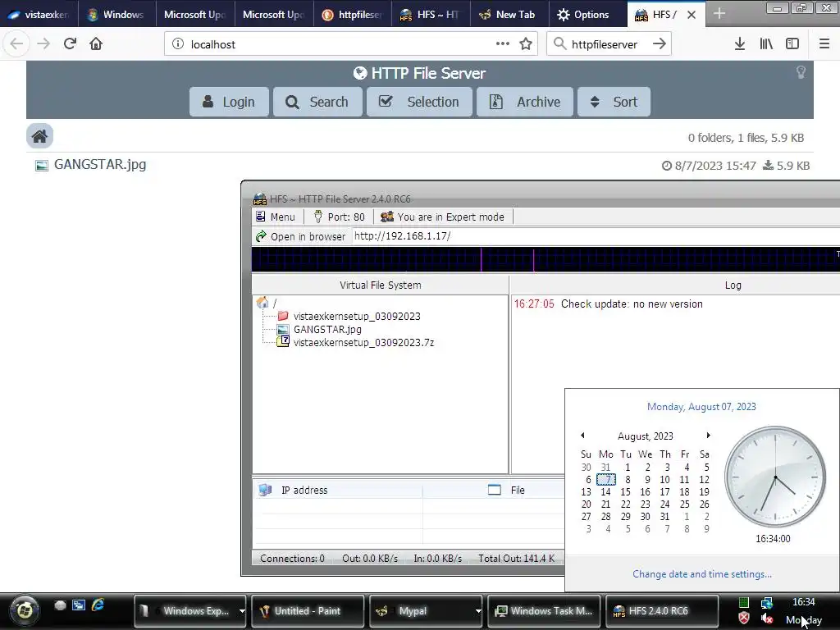This screenshot has height=630, width=840.
Task: Click the HFS bandwidth graph
Action: tap(546, 260)
